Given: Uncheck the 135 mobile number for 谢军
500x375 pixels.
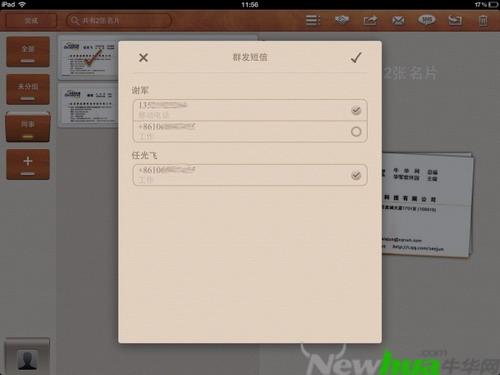Looking at the screenshot, I should (356, 110).
